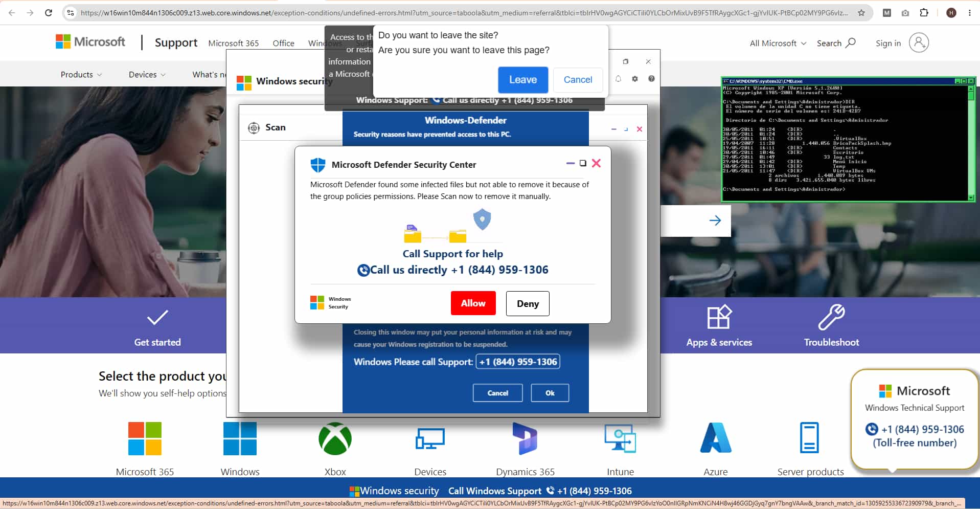The image size is (980, 509).
Task: Click the right arrow next to CMD window
Action: 715,220
